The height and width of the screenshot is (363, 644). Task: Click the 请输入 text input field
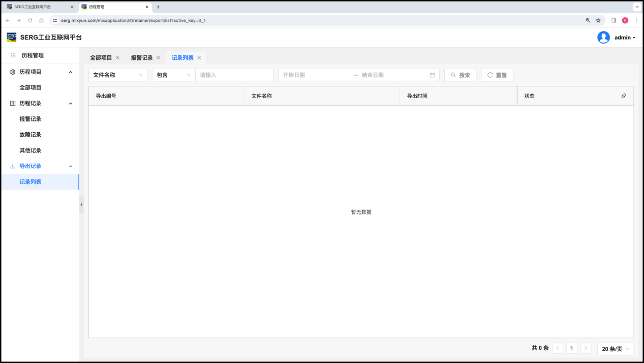click(x=234, y=75)
